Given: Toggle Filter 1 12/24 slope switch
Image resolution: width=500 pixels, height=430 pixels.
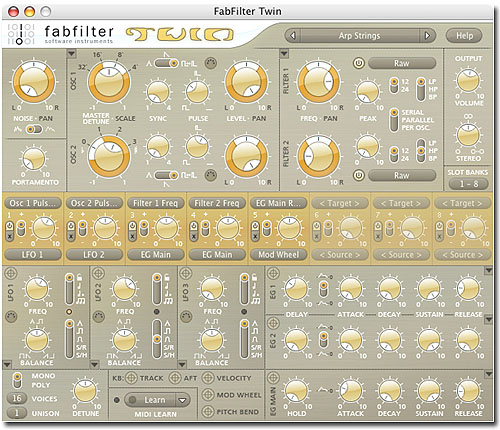Looking at the screenshot, I should [x=394, y=85].
